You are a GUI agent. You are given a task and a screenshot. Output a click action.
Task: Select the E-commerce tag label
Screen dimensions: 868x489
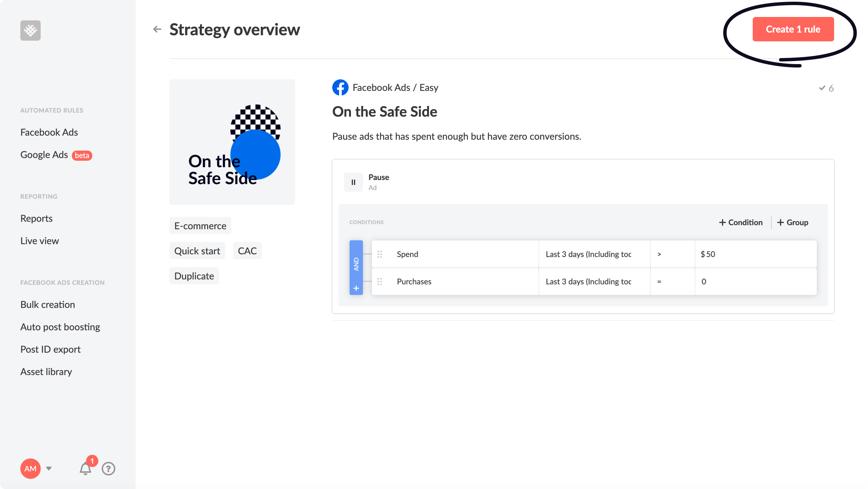click(x=200, y=226)
